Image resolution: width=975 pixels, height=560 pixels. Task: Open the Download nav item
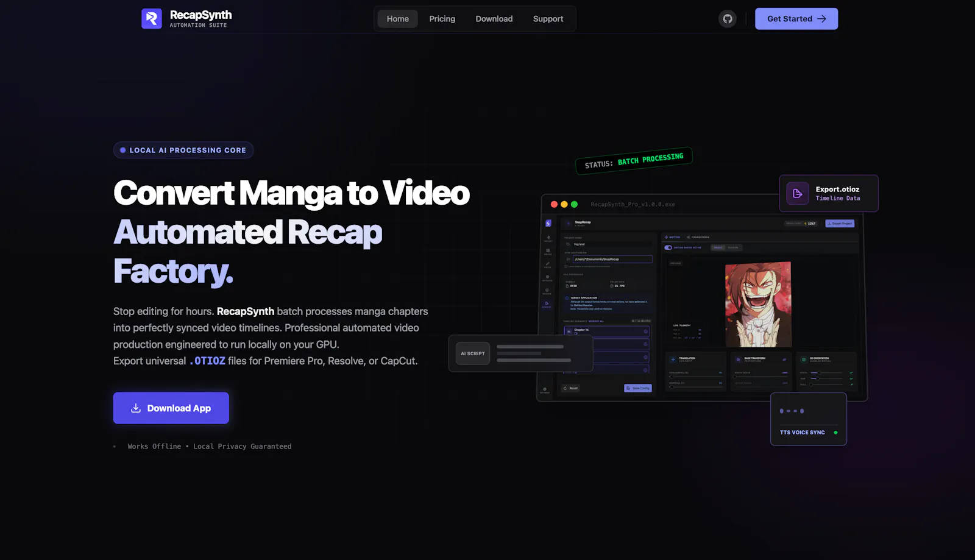pyautogui.click(x=494, y=19)
